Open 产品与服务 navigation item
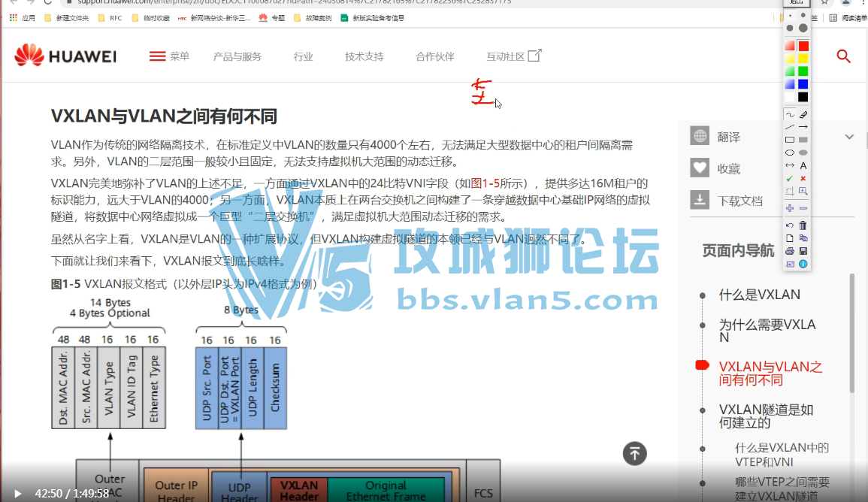868x502 pixels. coord(237,56)
